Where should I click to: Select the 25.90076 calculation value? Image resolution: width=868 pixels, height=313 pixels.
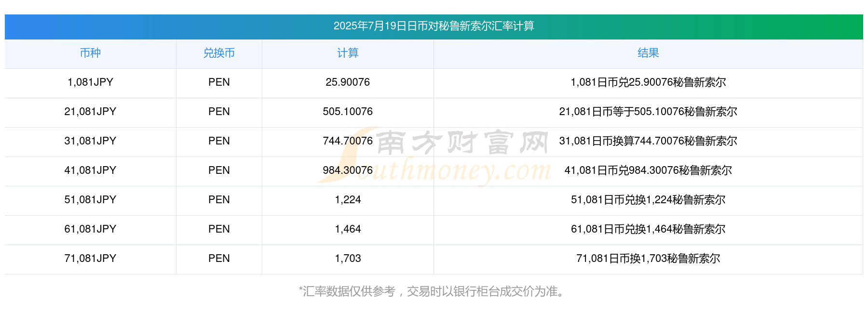348,82
